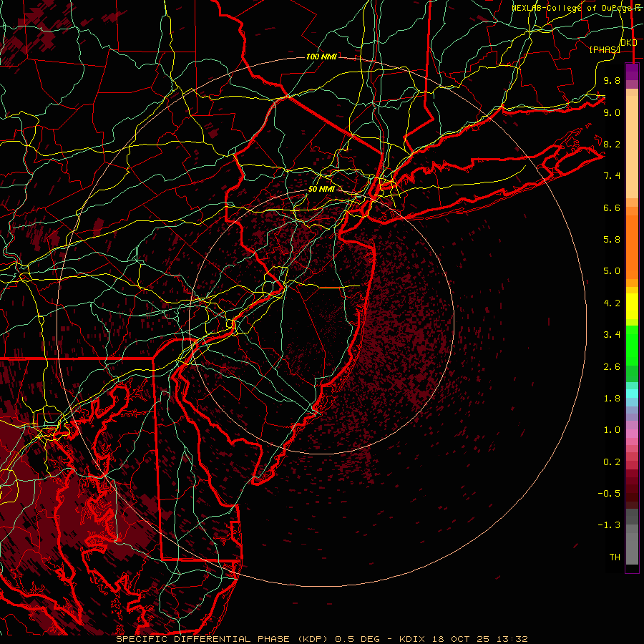Image resolution: width=644 pixels, height=644 pixels.
Task: Click the "[PHAS]" label above the color scale
Action: [x=605, y=49]
